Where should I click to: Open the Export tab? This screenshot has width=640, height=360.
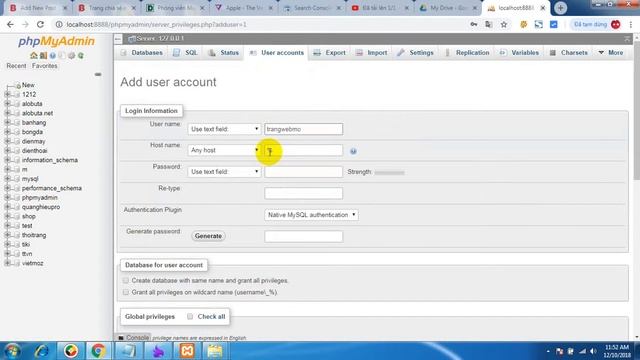point(329,53)
